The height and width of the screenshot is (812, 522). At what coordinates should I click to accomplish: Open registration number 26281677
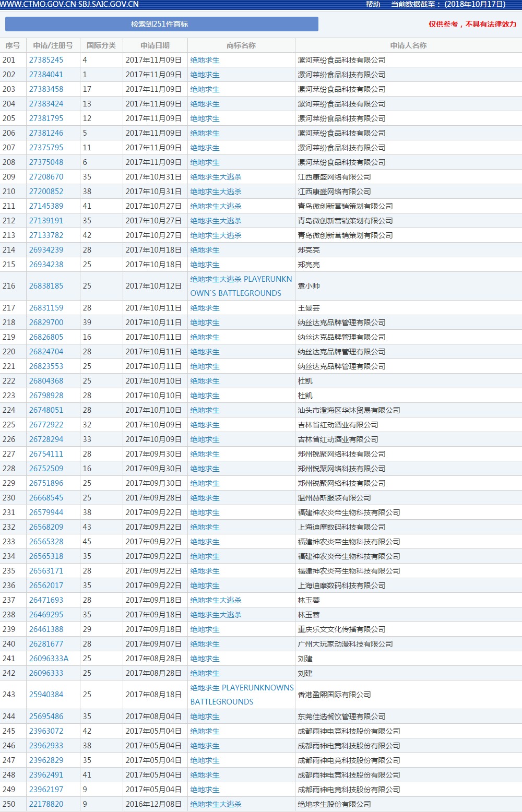[46, 644]
